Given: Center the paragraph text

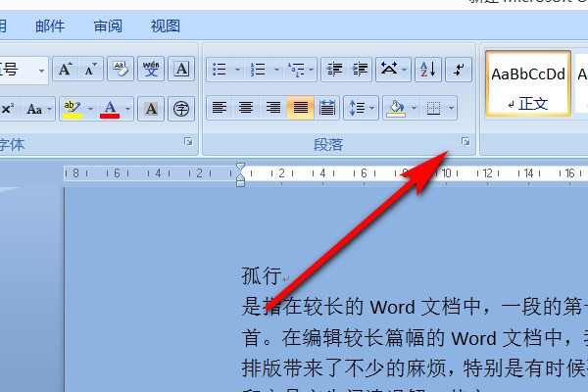Looking at the screenshot, I should [247, 108].
